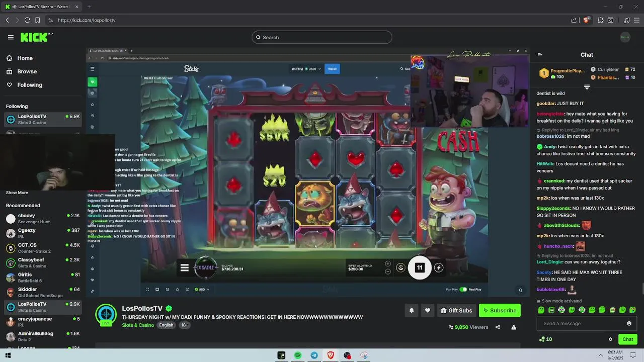Screen dimensions: 644x362
Task: Open the Kick hamburger sidebar menu
Action: [x=11, y=37]
